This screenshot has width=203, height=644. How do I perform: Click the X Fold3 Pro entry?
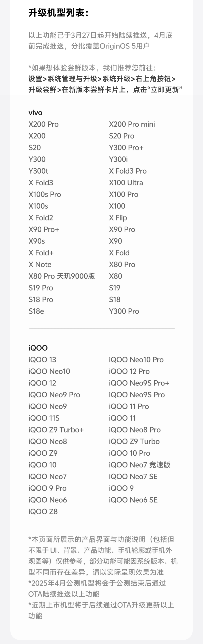[x=128, y=171]
